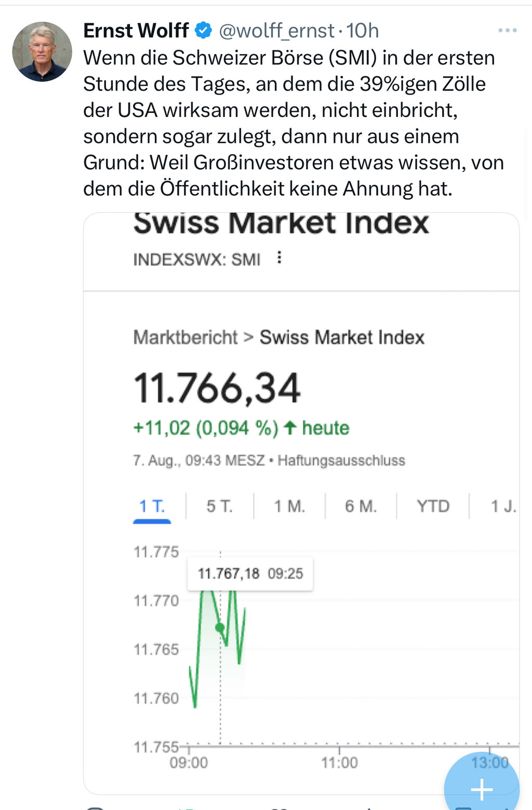Click the blue verified badge
The width and height of the screenshot is (532, 810).
[203, 31]
